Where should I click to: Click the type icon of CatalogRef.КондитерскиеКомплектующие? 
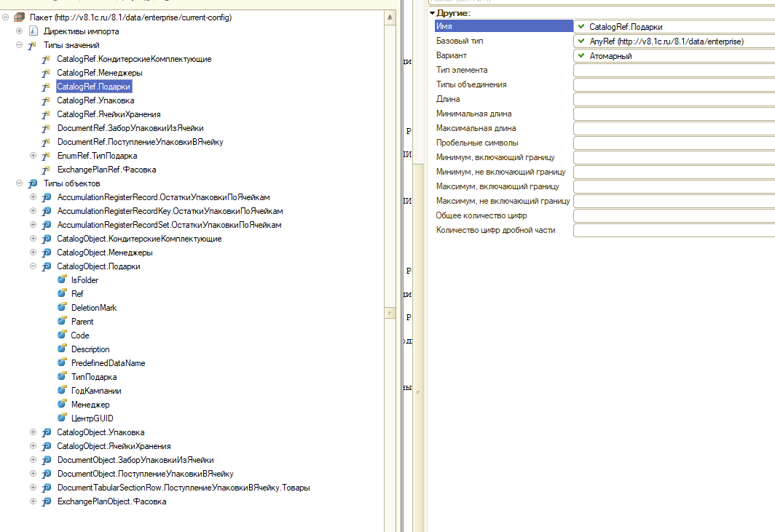[46, 59]
